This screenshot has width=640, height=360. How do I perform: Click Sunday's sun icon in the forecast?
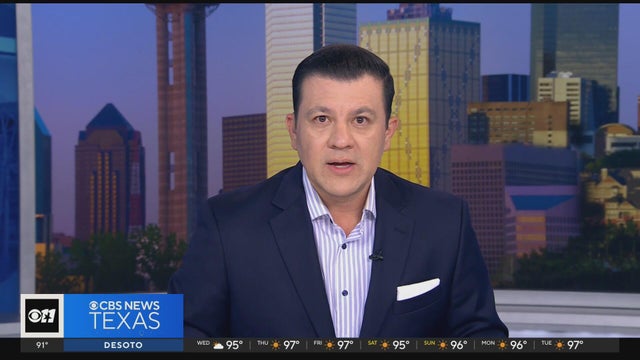442,345
